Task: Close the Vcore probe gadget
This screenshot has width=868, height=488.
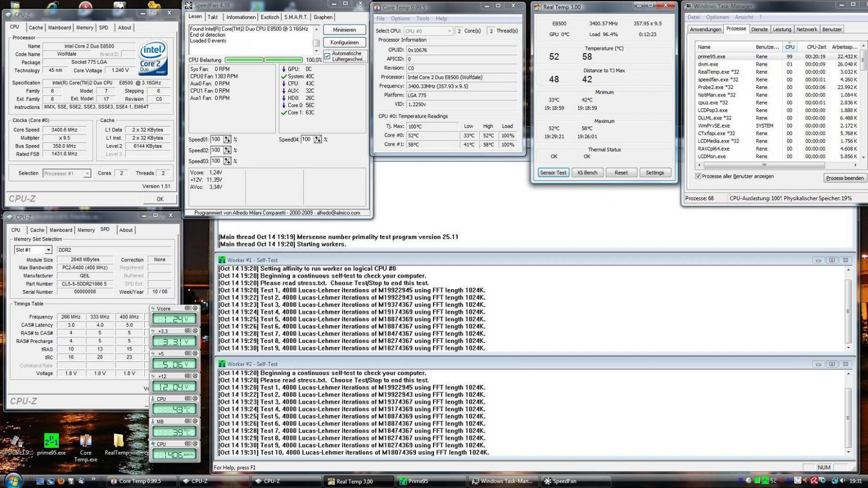Action: click(195, 308)
